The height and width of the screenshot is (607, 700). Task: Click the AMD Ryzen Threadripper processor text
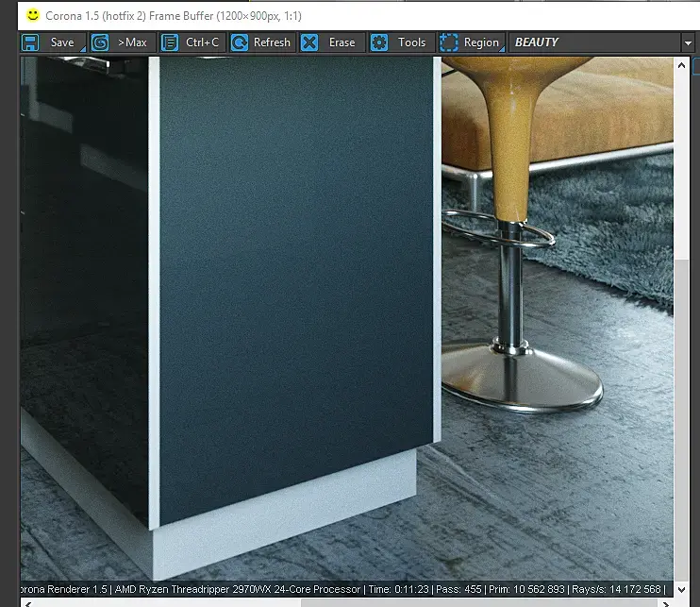pos(238,590)
